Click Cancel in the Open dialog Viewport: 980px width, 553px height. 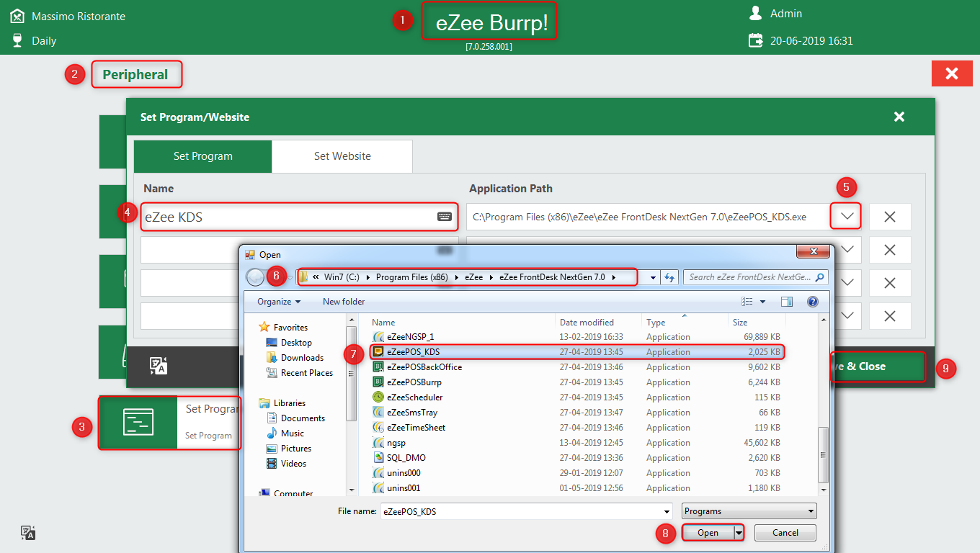[x=785, y=533]
